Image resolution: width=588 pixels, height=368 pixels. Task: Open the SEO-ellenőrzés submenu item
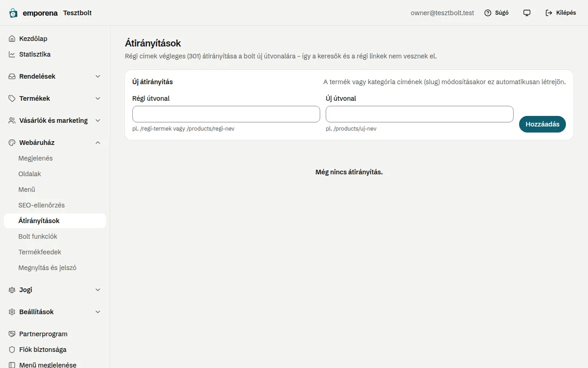tap(55, 205)
